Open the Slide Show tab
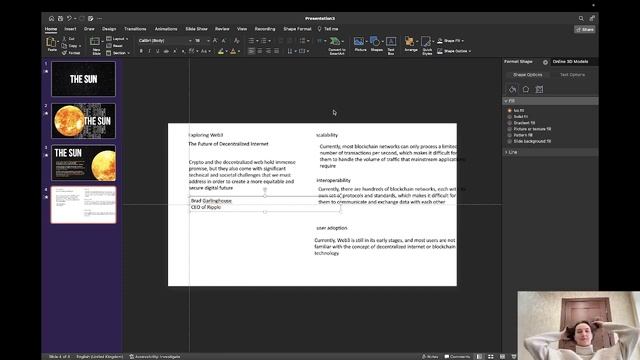640x360 pixels. 196,29
